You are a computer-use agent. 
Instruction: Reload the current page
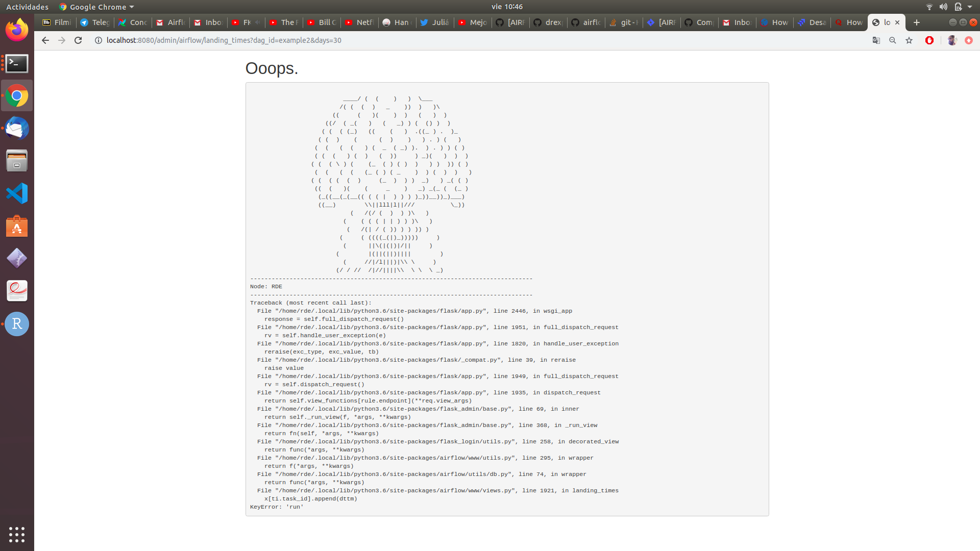78,40
